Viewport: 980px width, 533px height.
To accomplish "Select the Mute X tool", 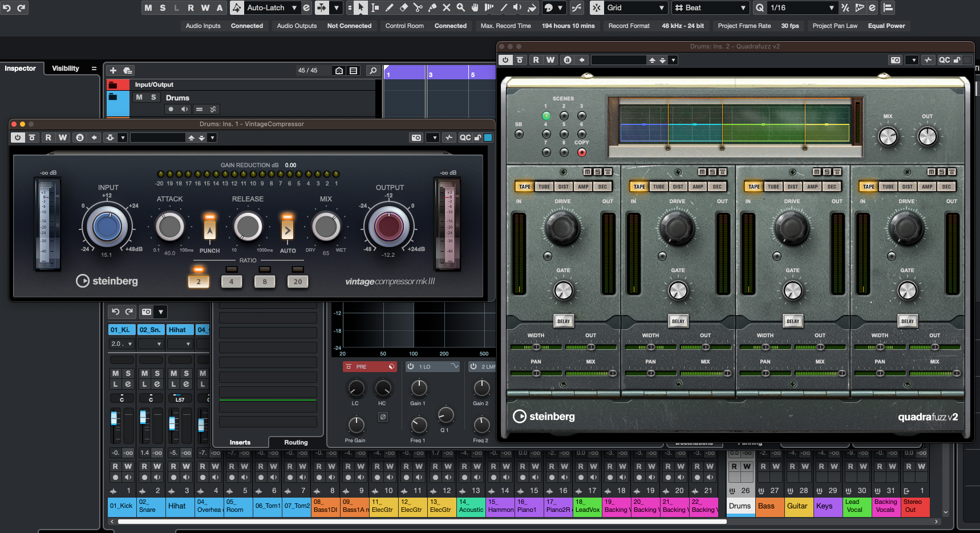I will pyautogui.click(x=446, y=7).
